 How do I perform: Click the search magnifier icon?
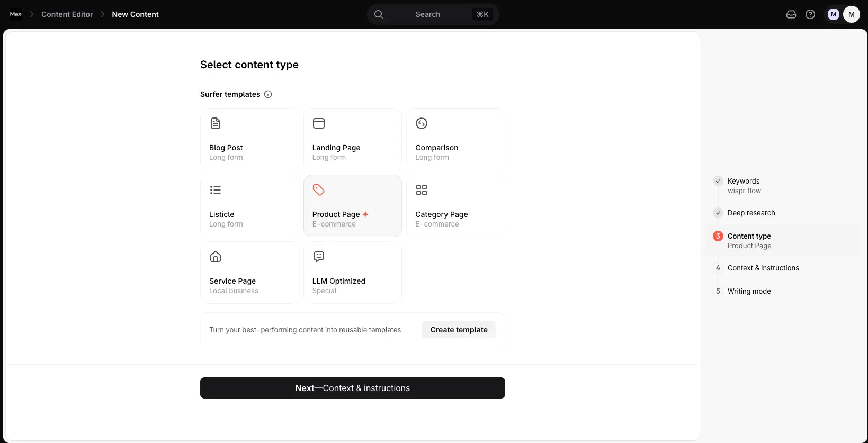tap(379, 14)
